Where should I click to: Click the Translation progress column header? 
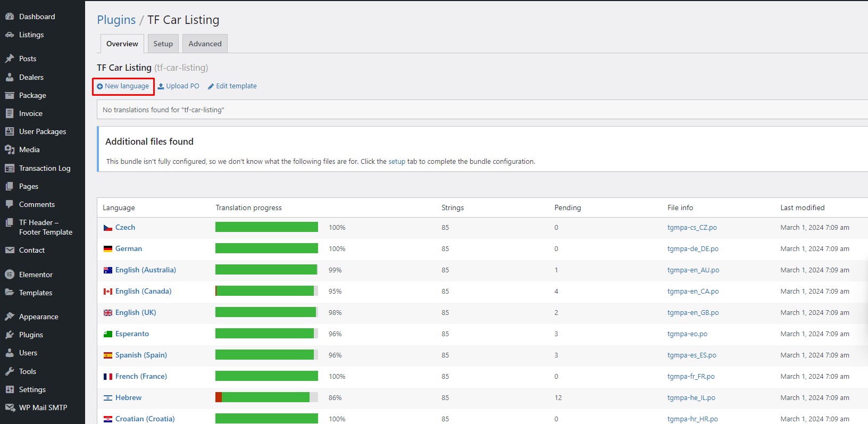pos(248,207)
